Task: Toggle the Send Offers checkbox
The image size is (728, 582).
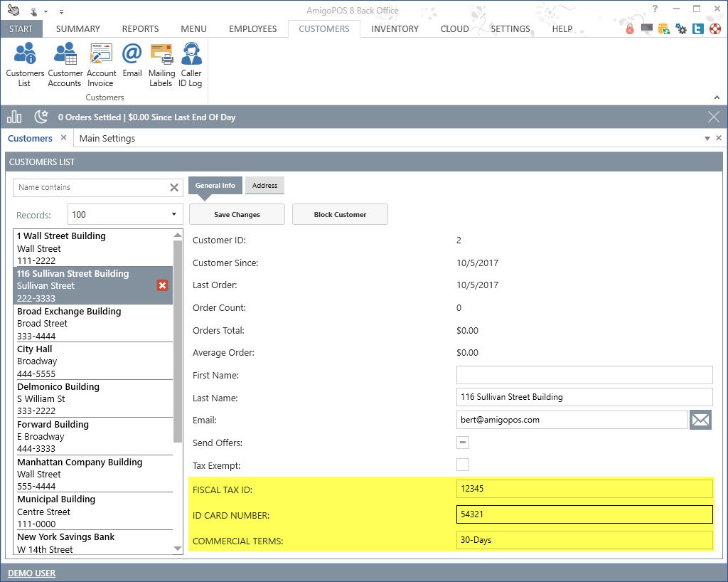Action: (x=463, y=443)
